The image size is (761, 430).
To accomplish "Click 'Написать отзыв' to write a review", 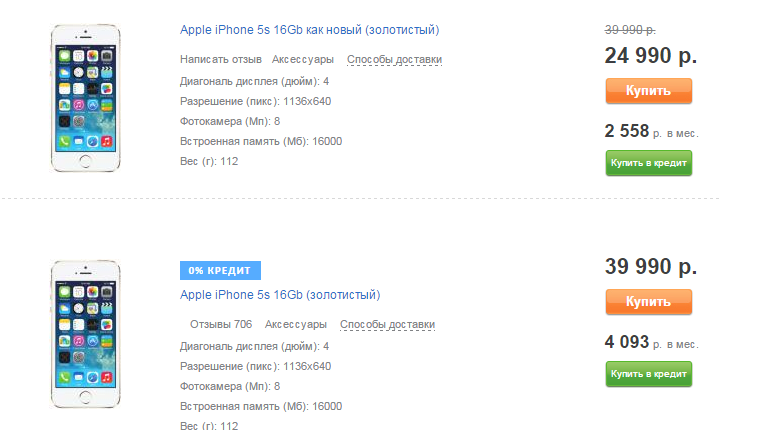I will tap(221, 59).
